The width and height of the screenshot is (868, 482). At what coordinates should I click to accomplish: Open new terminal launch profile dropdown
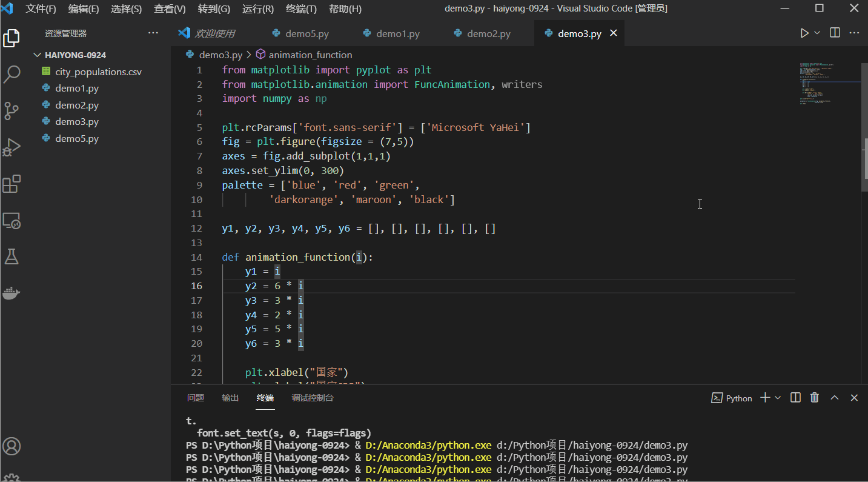778,398
